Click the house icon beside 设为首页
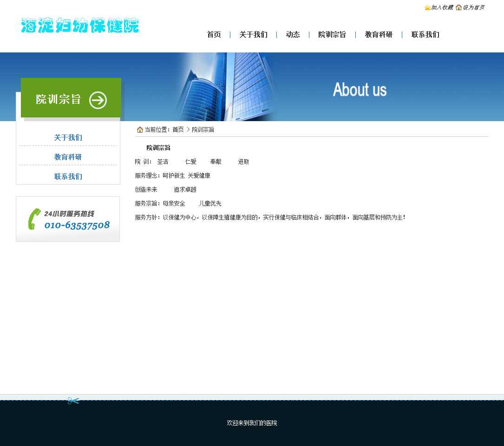Image resolution: width=504 pixels, height=446 pixels. click(x=458, y=7)
